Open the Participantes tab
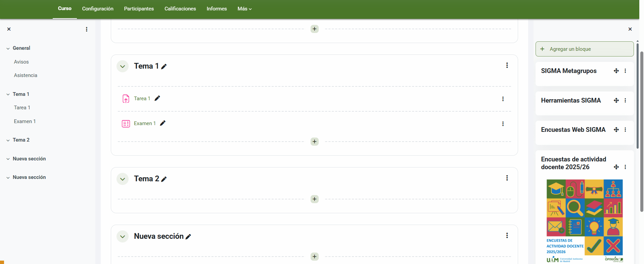This screenshot has height=264, width=644. [139, 9]
